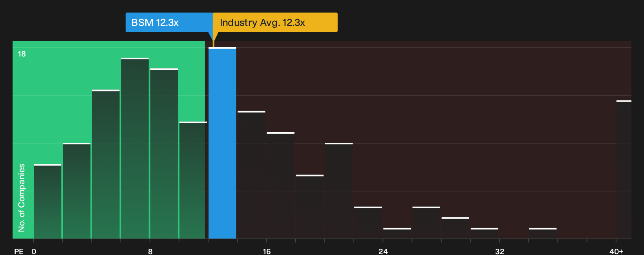The width and height of the screenshot is (644, 255).
Task: Click the 40+ tick label on the x-axis
Action: (617, 251)
